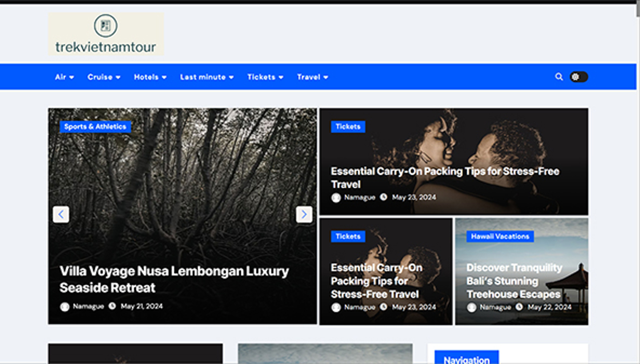The image size is (640, 364).
Task: Open the Hotels menu item
Action: point(150,77)
